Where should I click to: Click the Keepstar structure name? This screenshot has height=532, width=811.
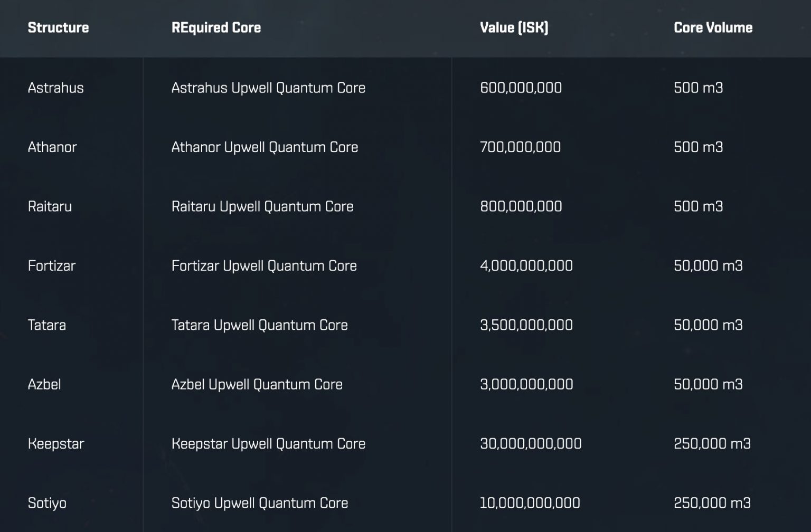(x=56, y=444)
